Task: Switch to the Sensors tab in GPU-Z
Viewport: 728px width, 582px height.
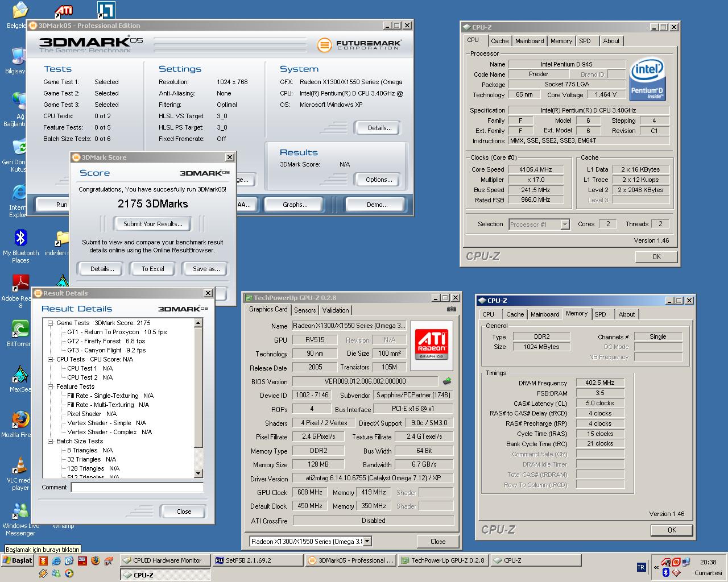Action: (305, 310)
